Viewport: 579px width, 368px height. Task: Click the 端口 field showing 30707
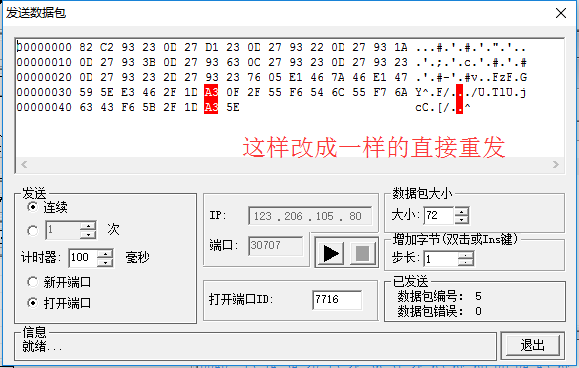coord(275,245)
